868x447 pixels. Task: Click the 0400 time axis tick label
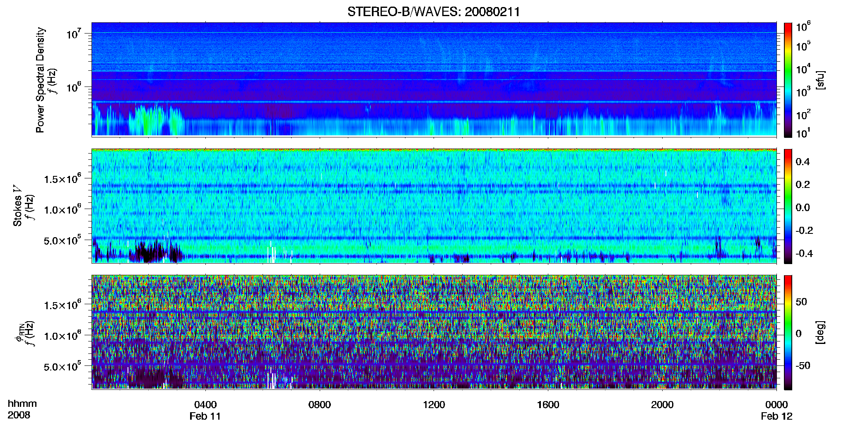click(205, 405)
